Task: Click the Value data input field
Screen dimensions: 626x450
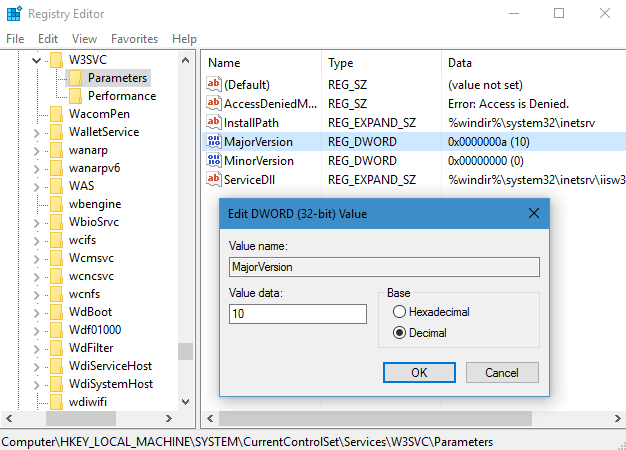Action: [300, 314]
